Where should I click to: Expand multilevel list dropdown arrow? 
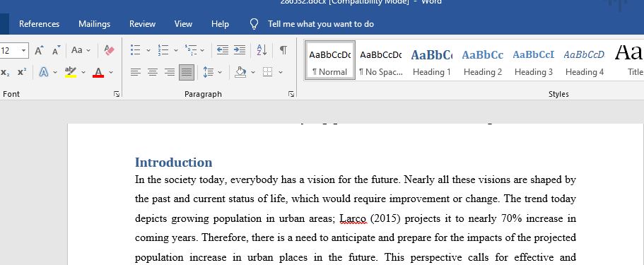tap(202, 51)
